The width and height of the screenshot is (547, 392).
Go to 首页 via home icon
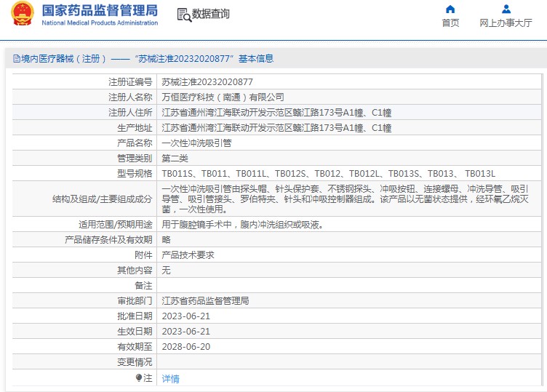450,9
